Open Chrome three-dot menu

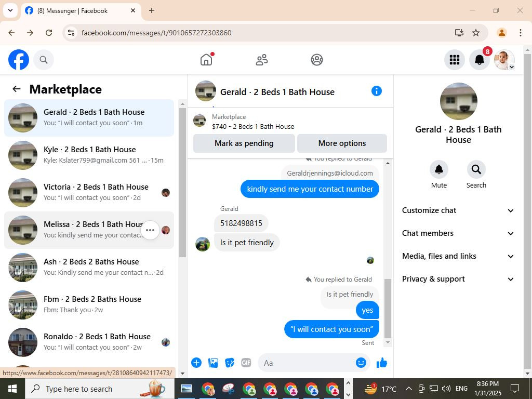click(x=521, y=33)
